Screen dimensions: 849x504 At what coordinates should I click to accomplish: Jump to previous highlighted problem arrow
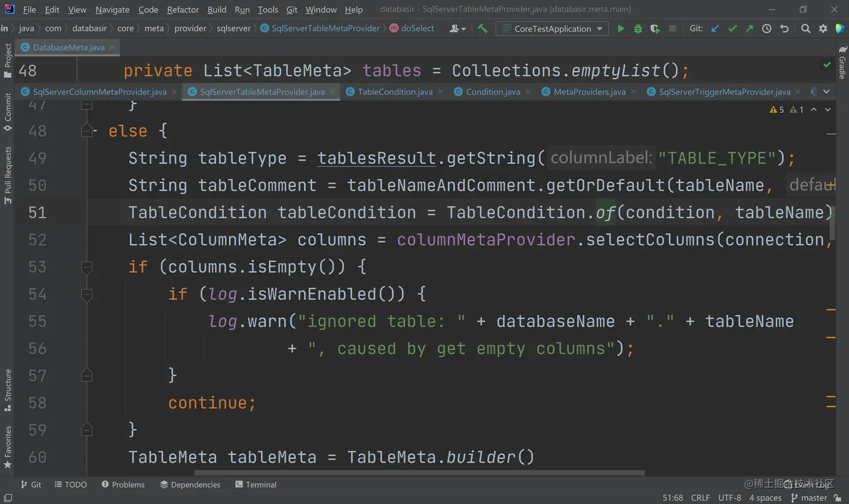point(814,109)
